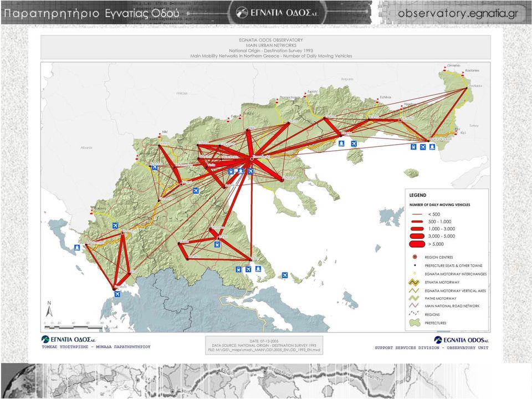Screen dimensions: 532x399
Task: Click the train station icon at Thessaloniki
Action: 232,171
